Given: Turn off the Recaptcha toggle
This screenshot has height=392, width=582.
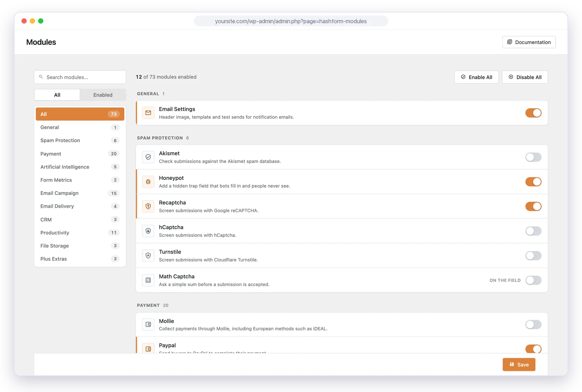Looking at the screenshot, I should [533, 206].
